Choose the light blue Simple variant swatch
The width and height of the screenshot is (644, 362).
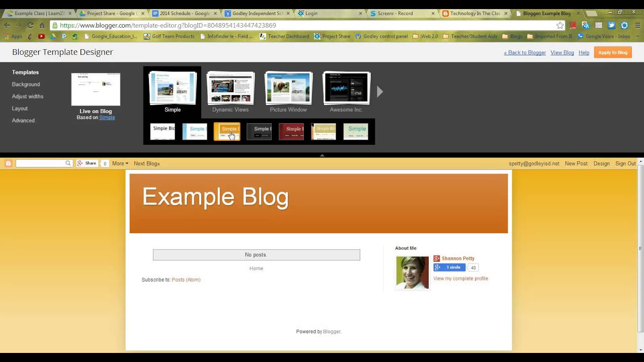tap(195, 131)
